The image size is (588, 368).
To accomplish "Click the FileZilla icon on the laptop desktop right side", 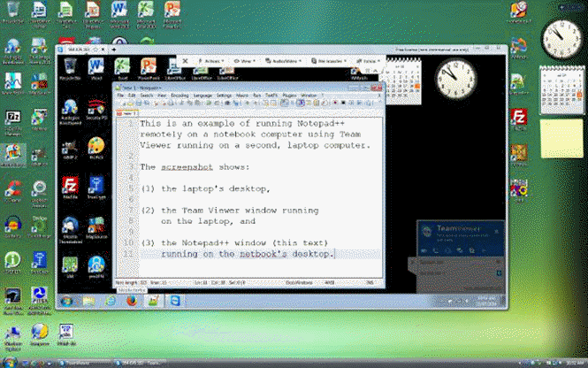I will tap(520, 119).
